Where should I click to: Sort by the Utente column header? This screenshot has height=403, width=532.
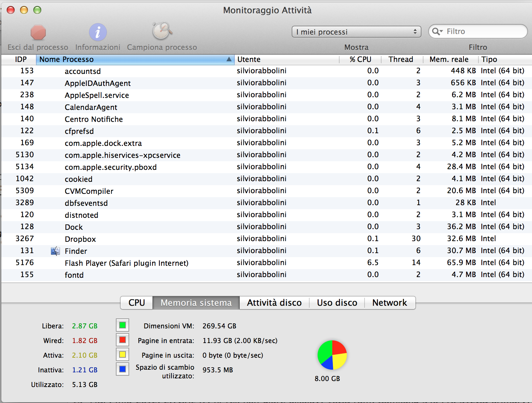tap(287, 59)
